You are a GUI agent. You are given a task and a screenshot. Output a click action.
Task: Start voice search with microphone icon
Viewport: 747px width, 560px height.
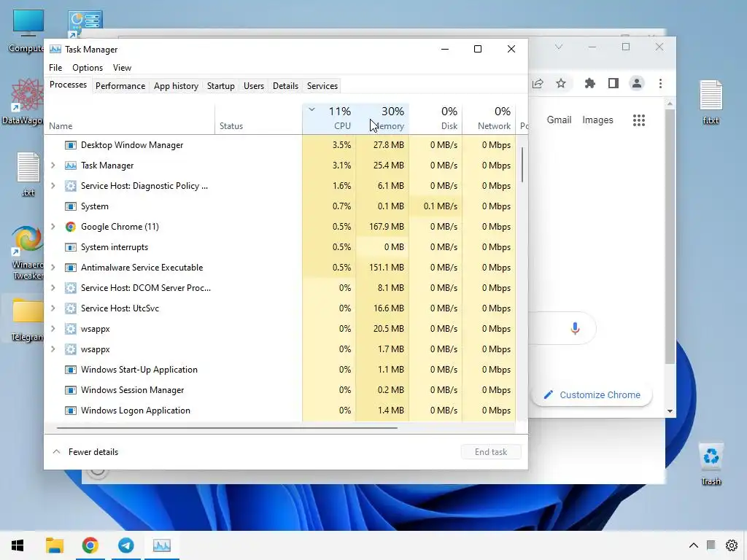point(575,328)
